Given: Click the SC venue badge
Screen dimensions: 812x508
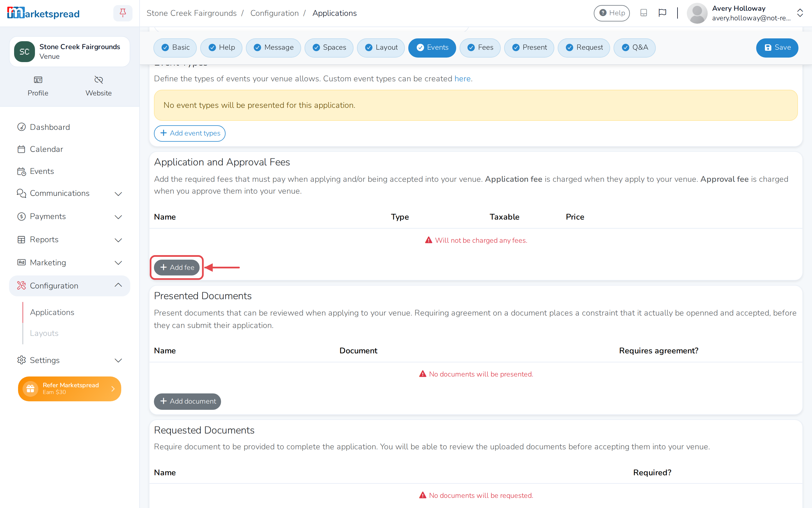Looking at the screenshot, I should click(25, 51).
